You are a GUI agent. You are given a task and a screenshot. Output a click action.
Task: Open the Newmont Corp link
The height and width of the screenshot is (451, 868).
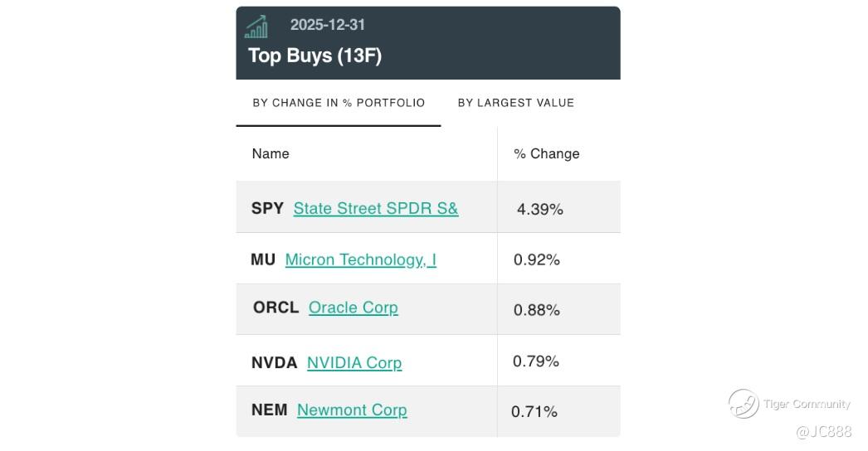click(x=352, y=410)
